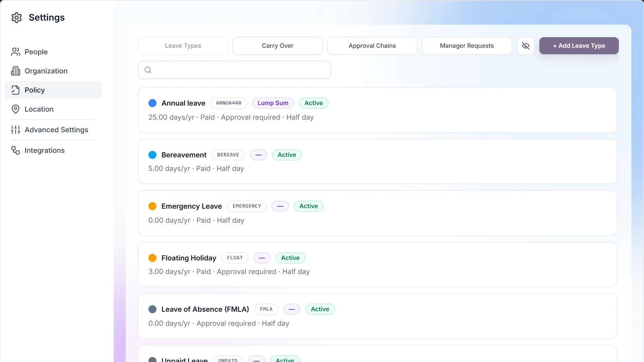Open Advanced Settings in sidebar

(53, 130)
